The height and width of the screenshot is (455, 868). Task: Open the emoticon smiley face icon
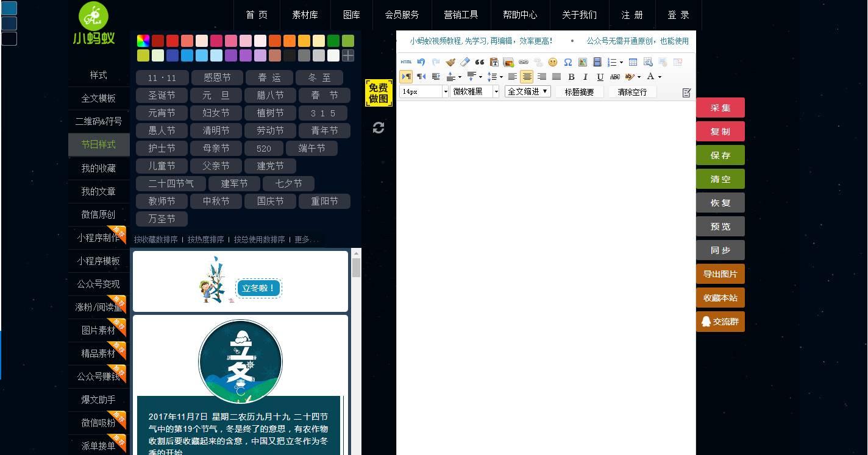[552, 62]
